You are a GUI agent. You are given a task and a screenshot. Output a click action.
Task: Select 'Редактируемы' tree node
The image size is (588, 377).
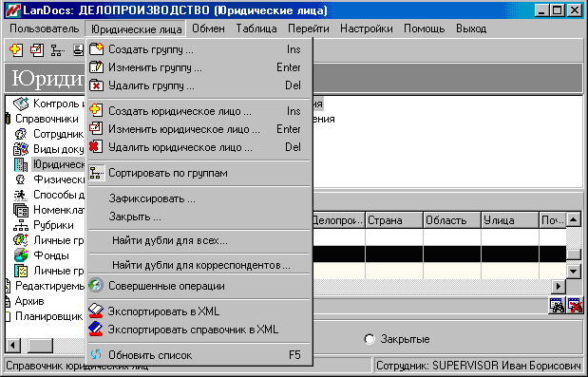(49, 286)
